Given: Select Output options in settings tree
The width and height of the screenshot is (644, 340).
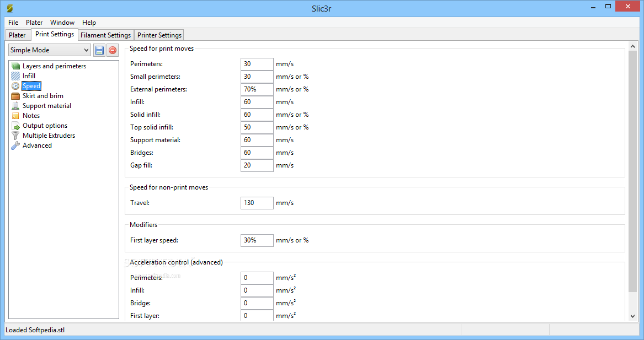Looking at the screenshot, I should point(45,126).
